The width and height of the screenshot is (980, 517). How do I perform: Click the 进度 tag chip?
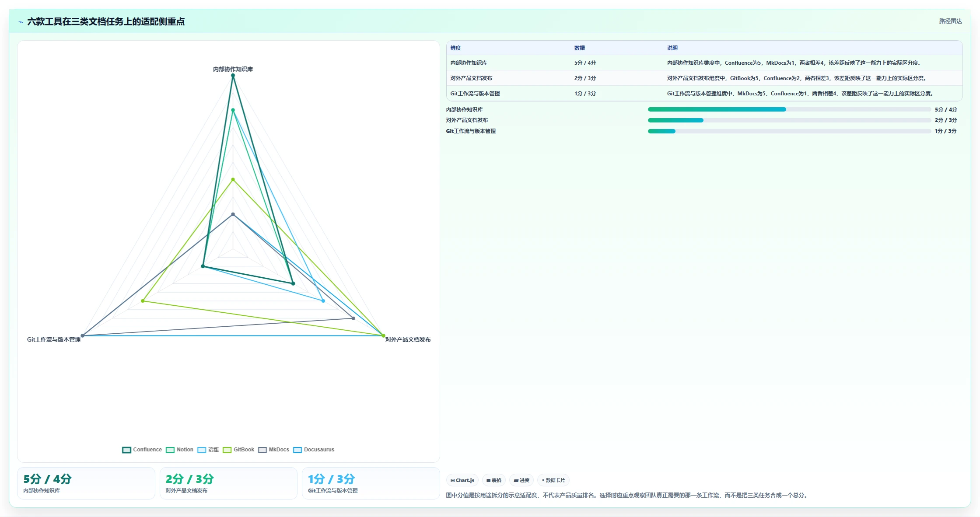521,480
